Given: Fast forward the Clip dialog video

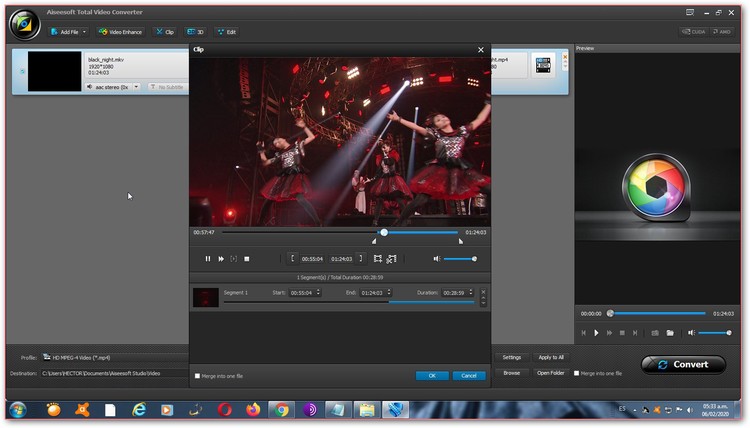Looking at the screenshot, I should click(x=221, y=259).
